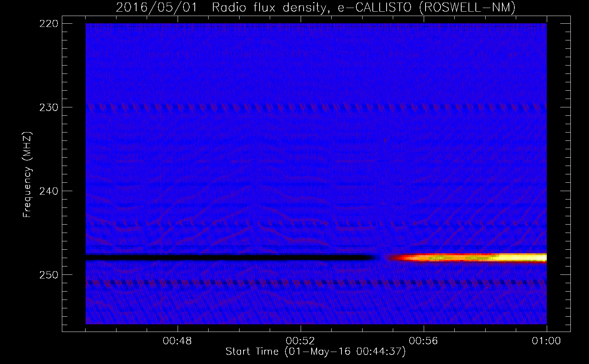Click the black horizontal band near 248 MHz
Viewport: 589px width, 364px height.
231,257
